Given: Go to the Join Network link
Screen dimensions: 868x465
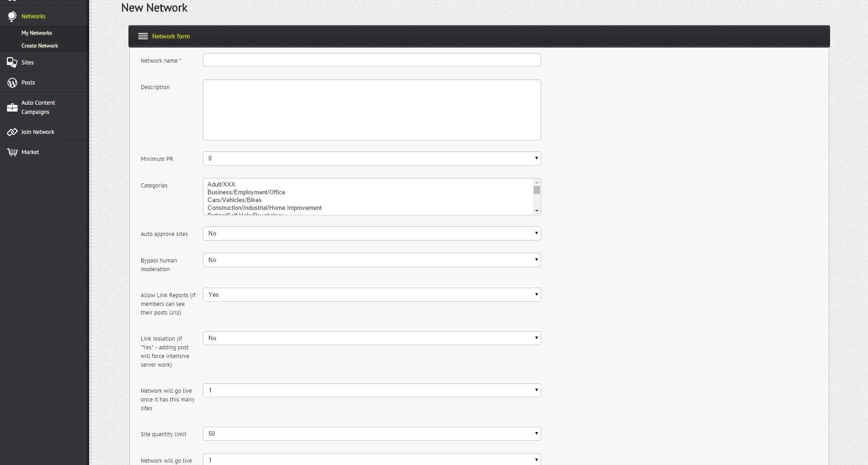Looking at the screenshot, I should [37, 132].
